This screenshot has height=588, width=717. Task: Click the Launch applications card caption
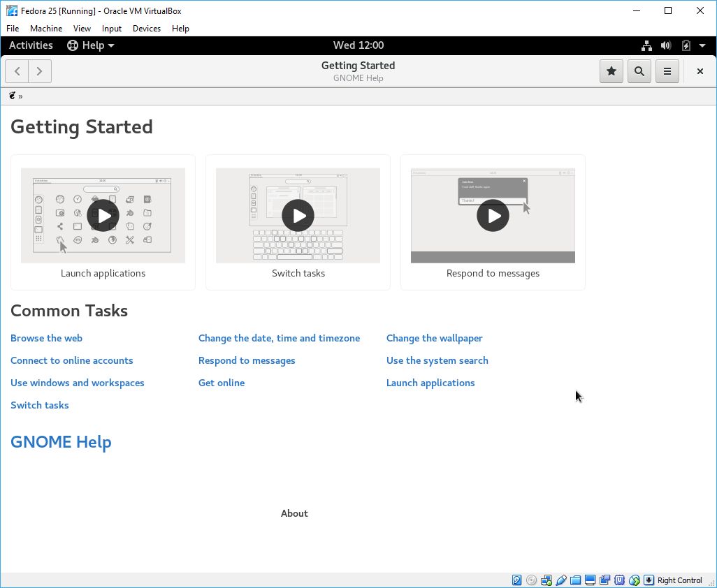[x=103, y=273]
